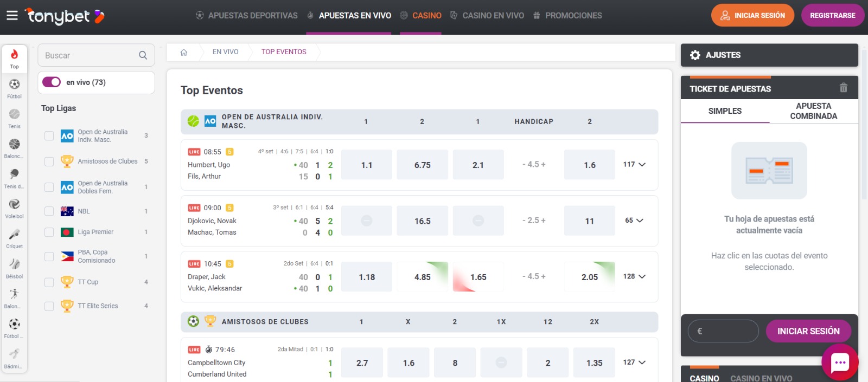Check the Liga Premier checkbox
The height and width of the screenshot is (382, 868).
click(x=49, y=232)
